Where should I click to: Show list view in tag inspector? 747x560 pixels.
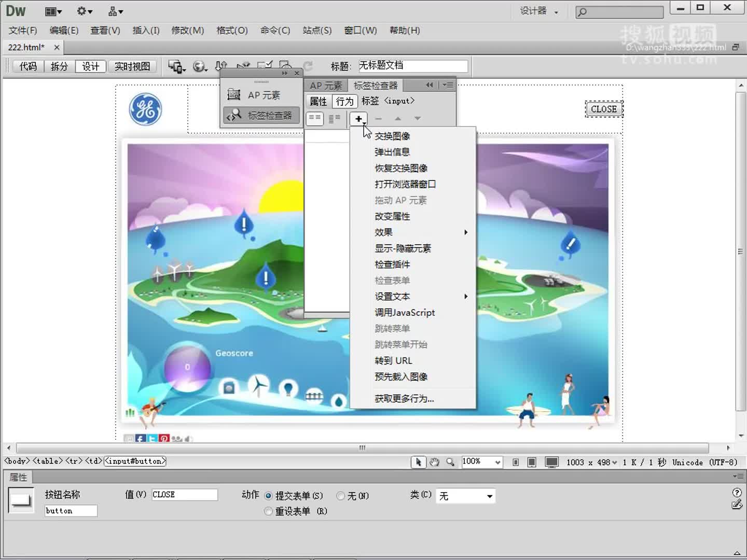[x=335, y=118]
